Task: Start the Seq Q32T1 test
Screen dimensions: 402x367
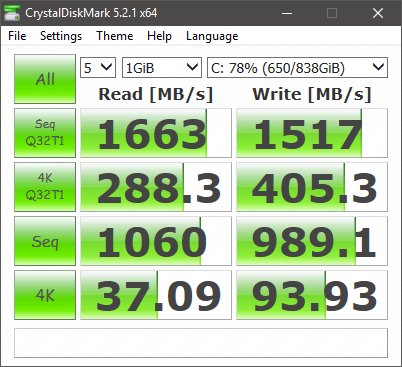Action: (45, 133)
